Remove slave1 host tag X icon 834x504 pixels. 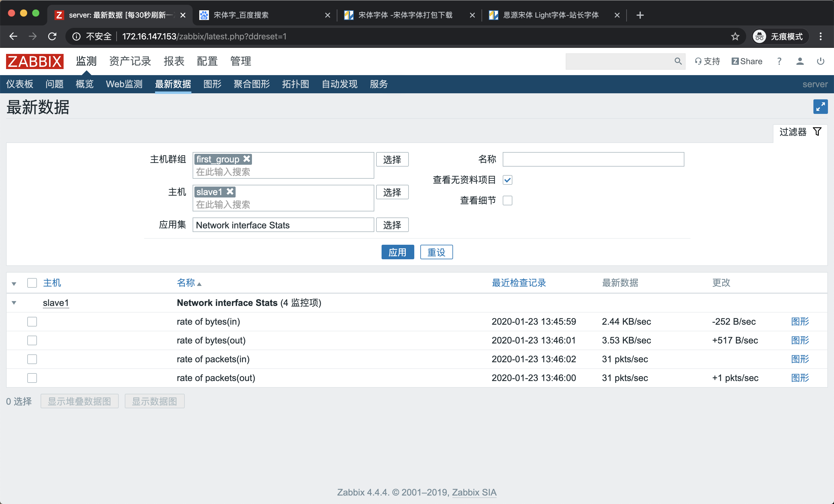[x=230, y=192]
